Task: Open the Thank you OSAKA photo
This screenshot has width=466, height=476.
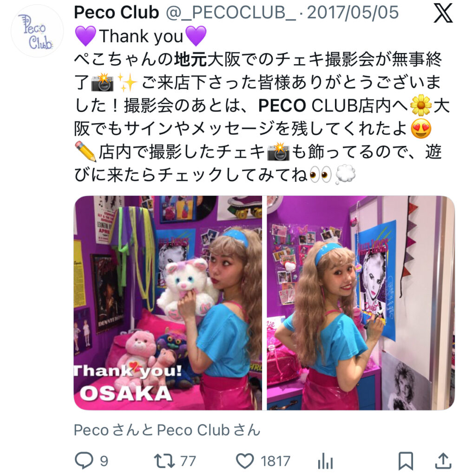Action: point(168,303)
